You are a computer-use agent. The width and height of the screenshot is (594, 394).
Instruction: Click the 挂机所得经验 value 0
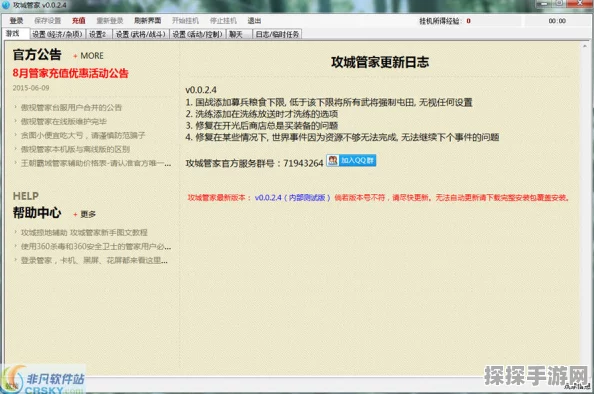click(469, 21)
